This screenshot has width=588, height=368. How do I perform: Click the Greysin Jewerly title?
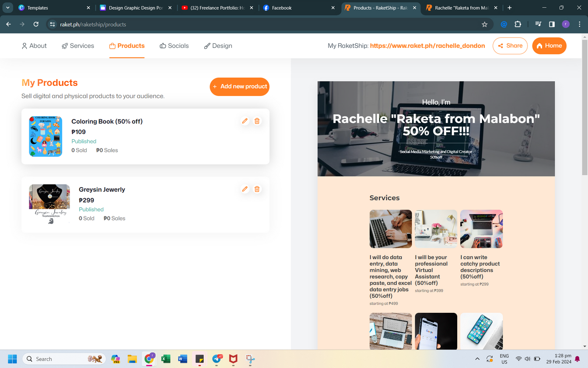(x=102, y=189)
